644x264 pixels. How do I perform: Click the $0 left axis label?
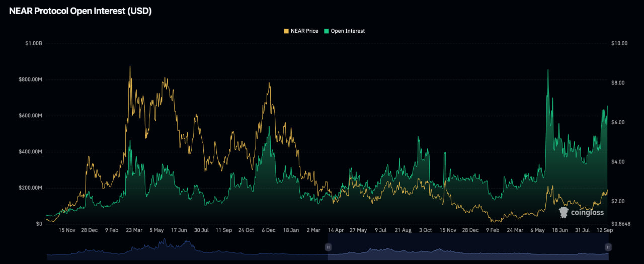[39, 224]
